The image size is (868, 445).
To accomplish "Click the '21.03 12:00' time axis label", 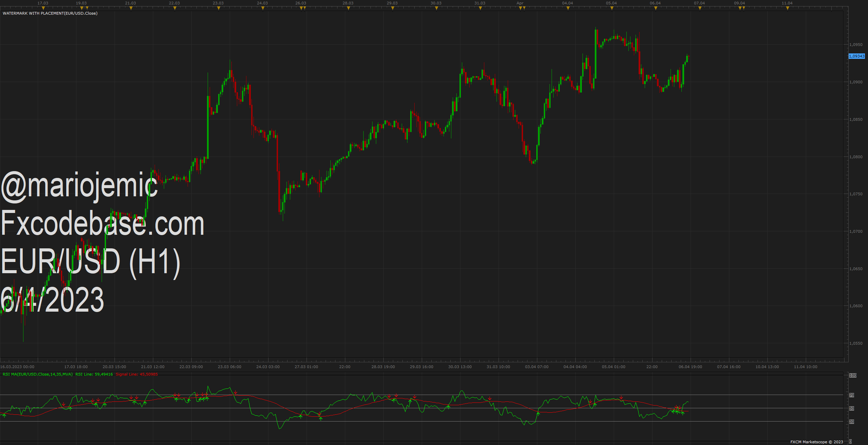I will [153, 367].
